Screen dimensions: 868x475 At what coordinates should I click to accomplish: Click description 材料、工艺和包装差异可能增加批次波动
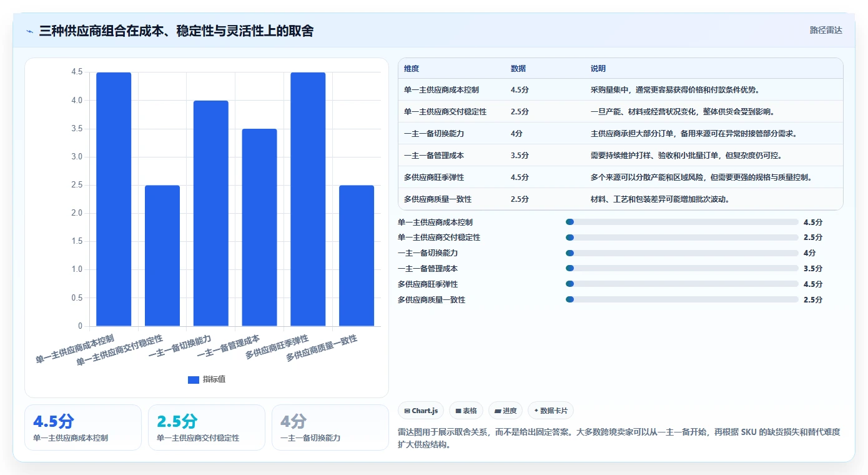tap(660, 199)
